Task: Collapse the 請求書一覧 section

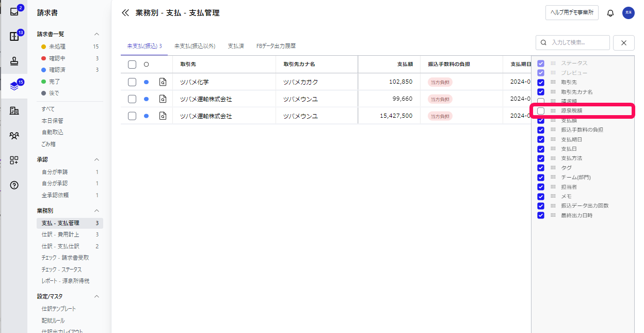Action: click(96, 34)
